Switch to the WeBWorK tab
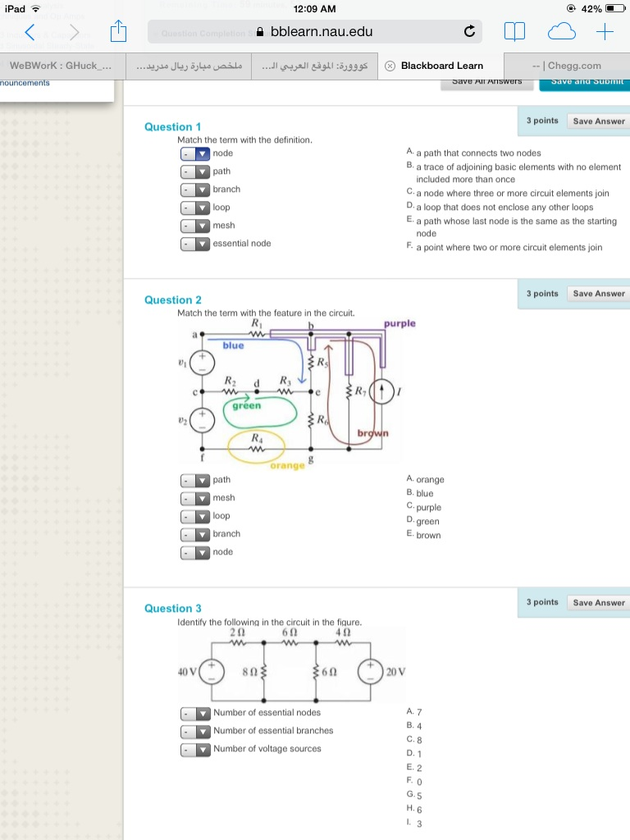Viewport: 630px width, 840px height. pos(62,66)
